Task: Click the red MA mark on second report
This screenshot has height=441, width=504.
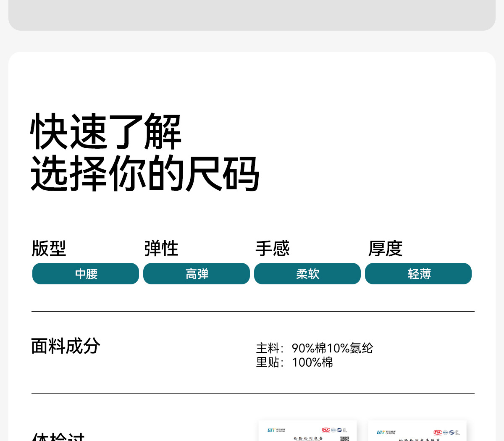Action: point(437,432)
